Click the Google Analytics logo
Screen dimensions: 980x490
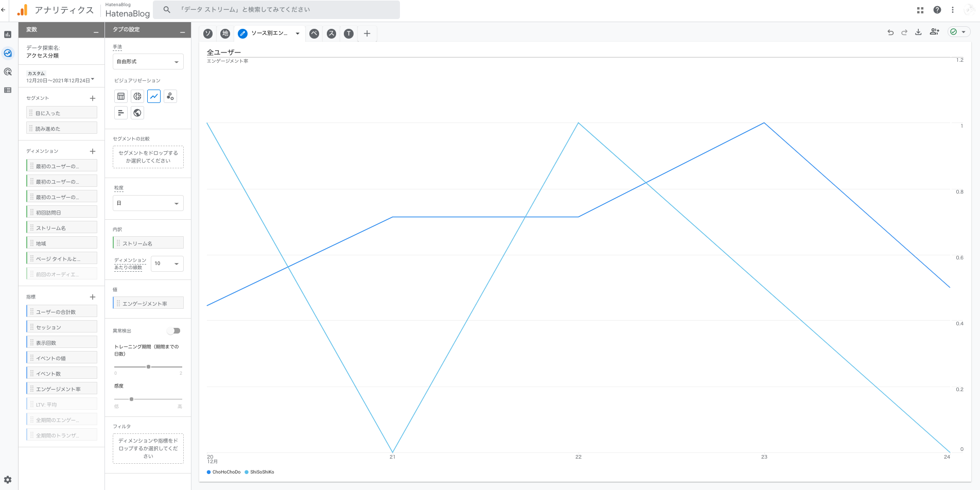click(x=22, y=10)
